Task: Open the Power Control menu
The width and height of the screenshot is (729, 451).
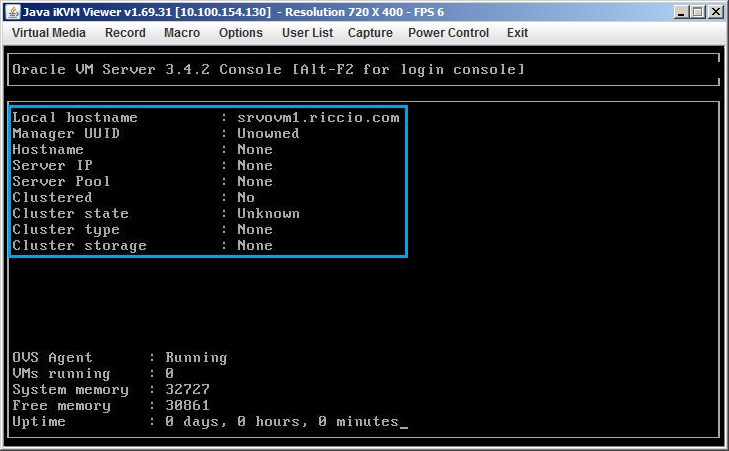Action: click(x=448, y=33)
